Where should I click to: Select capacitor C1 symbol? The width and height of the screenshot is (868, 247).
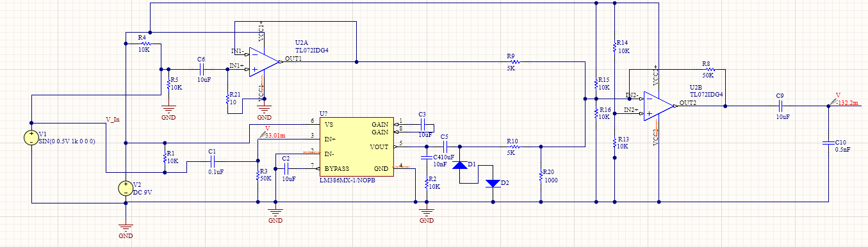[213, 161]
